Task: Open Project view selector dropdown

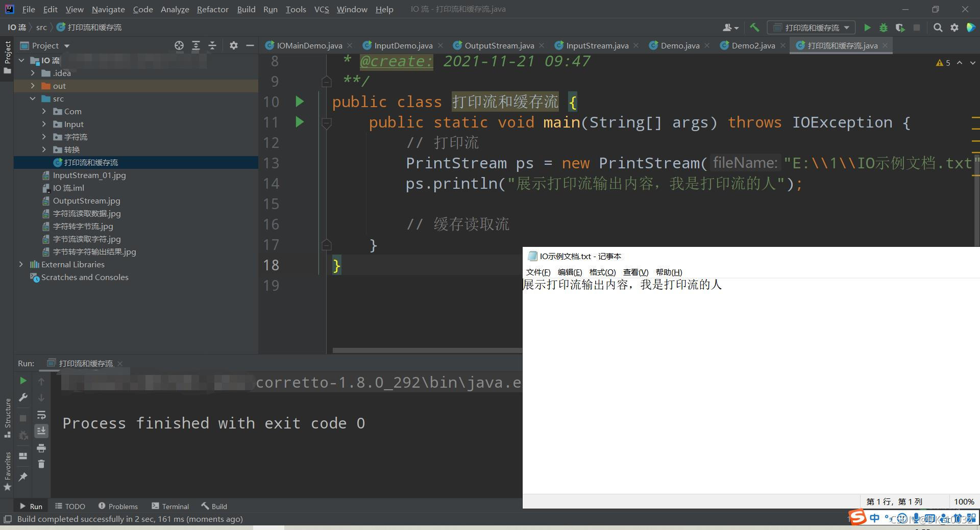Action: click(x=45, y=45)
